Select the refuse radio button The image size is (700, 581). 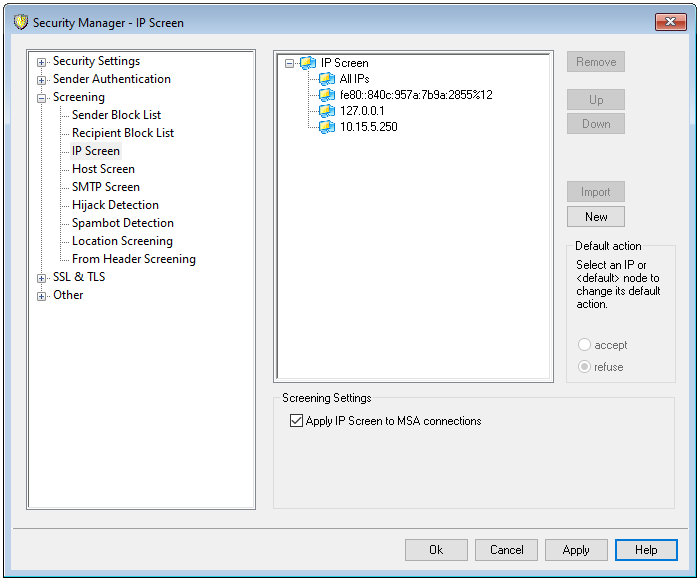point(584,367)
